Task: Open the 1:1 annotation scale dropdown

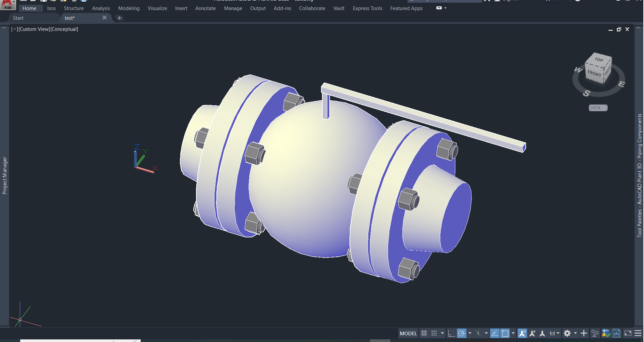Action: pos(555,333)
